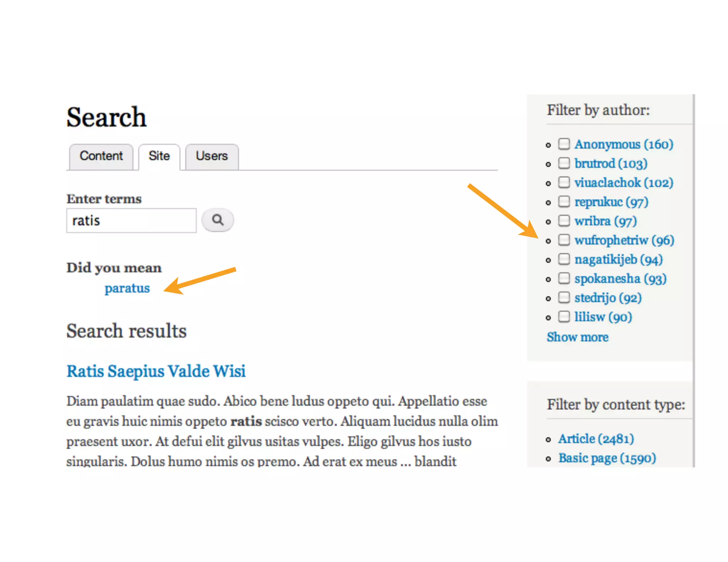Open the Users search tab
This screenshot has height=562, width=728.
212,156
